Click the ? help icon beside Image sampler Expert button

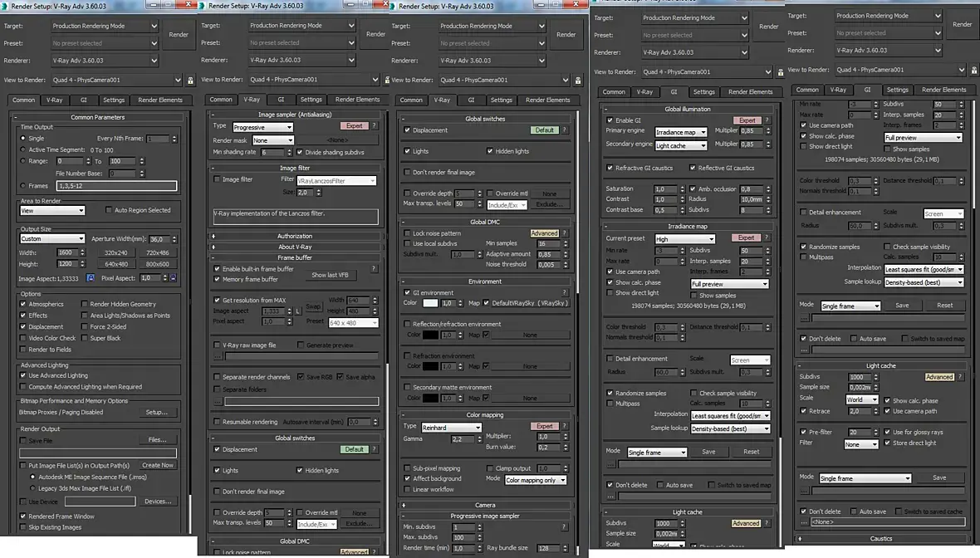click(x=375, y=126)
